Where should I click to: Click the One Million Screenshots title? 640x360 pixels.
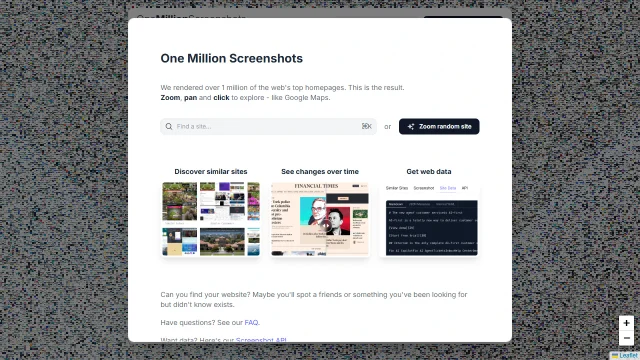pyautogui.click(x=231, y=58)
